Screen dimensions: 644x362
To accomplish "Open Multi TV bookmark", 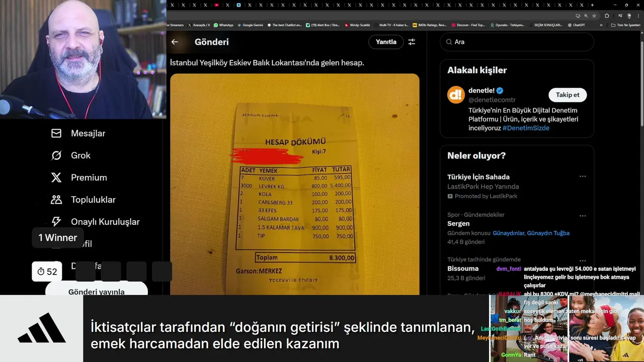I will [x=391, y=25].
